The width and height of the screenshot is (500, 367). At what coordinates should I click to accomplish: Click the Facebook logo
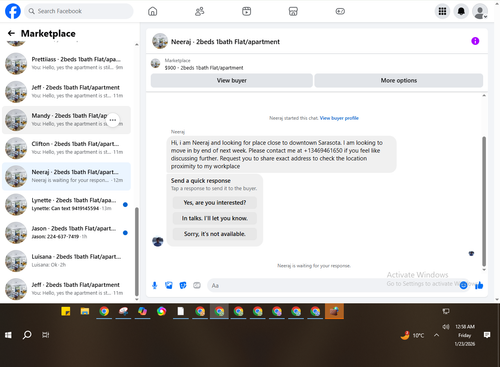coord(13,11)
